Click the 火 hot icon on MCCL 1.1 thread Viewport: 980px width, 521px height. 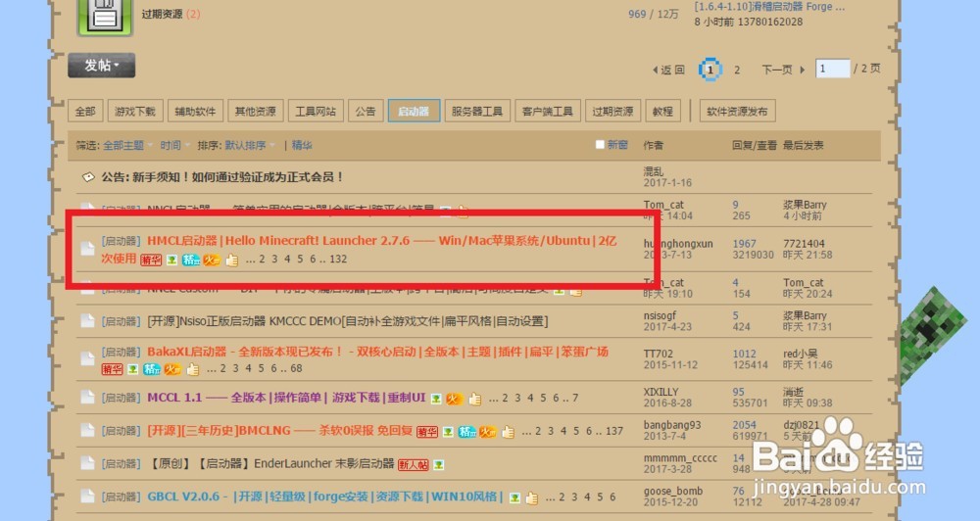coord(454,399)
